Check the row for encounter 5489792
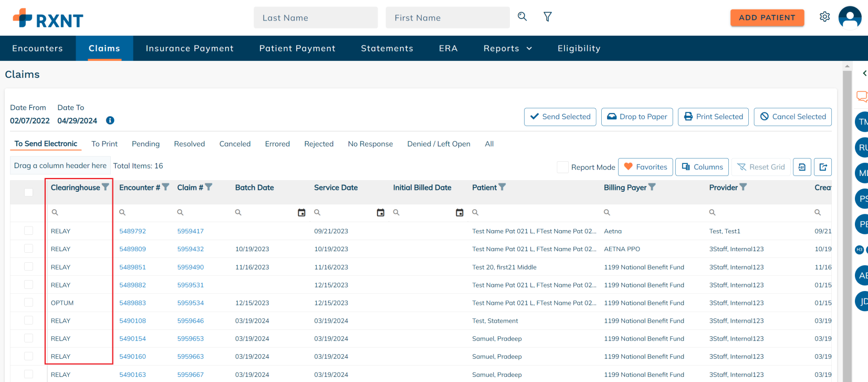Screen dimensions: 868x382 [28, 231]
